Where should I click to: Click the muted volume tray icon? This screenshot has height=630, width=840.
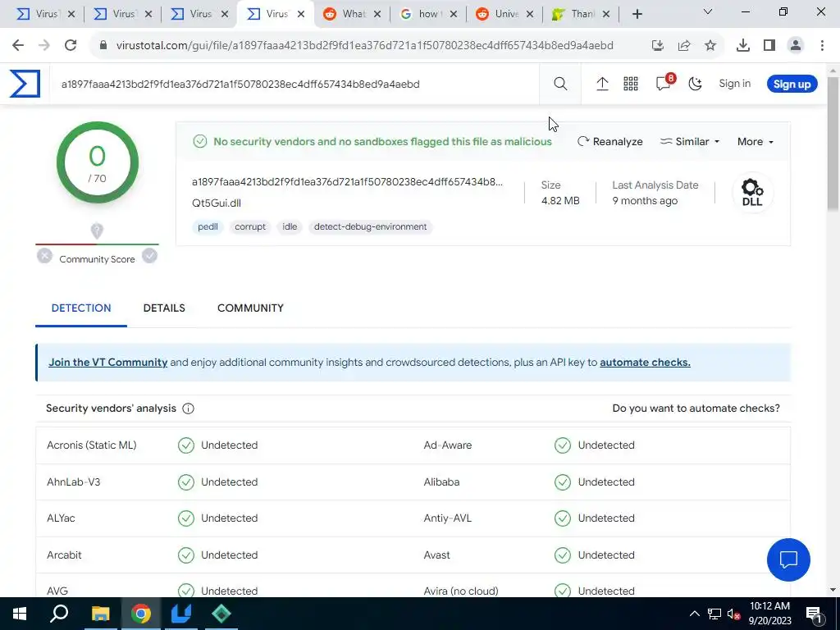(733, 614)
